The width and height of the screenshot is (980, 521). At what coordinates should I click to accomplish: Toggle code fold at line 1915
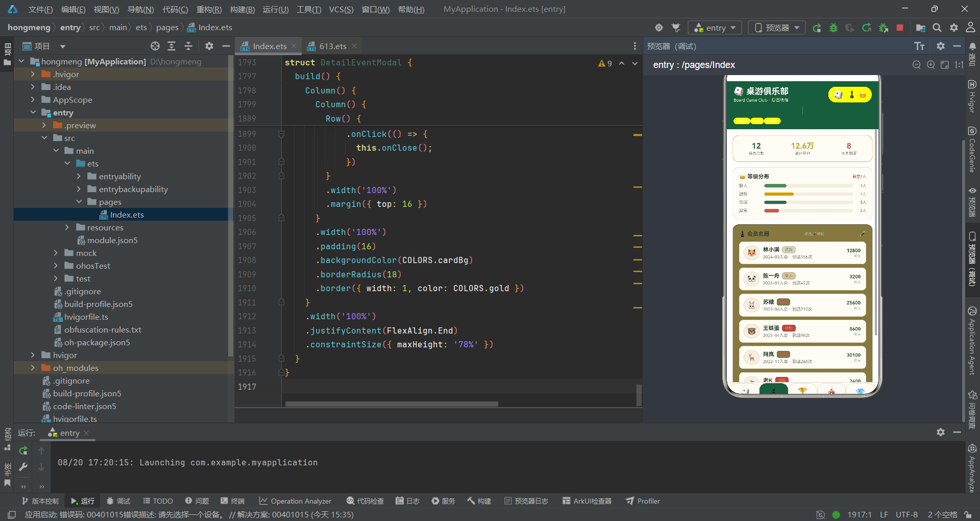coord(281,359)
